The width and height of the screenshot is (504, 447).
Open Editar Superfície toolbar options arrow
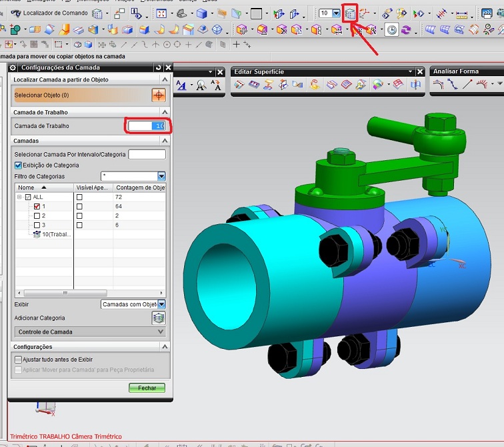pyautogui.click(x=411, y=71)
